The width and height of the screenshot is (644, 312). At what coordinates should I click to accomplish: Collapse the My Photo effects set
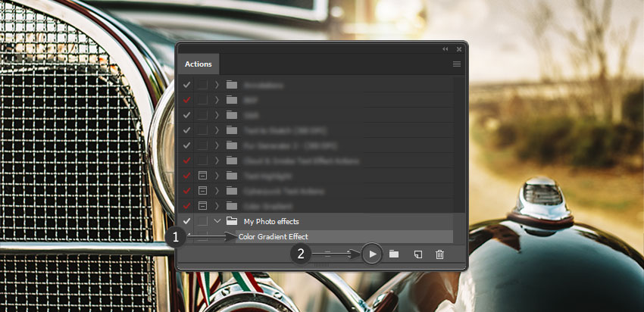(x=217, y=221)
